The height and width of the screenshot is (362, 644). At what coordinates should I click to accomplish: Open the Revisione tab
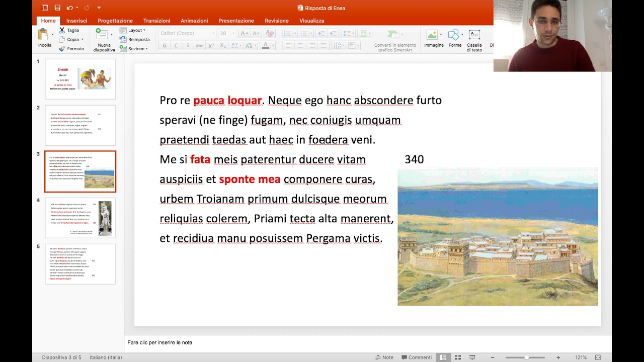pos(277,21)
